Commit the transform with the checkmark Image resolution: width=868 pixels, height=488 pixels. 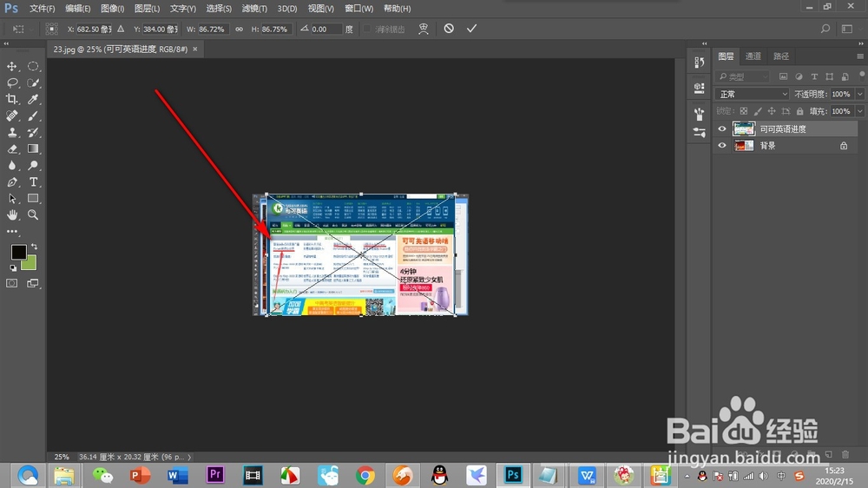pos(471,29)
